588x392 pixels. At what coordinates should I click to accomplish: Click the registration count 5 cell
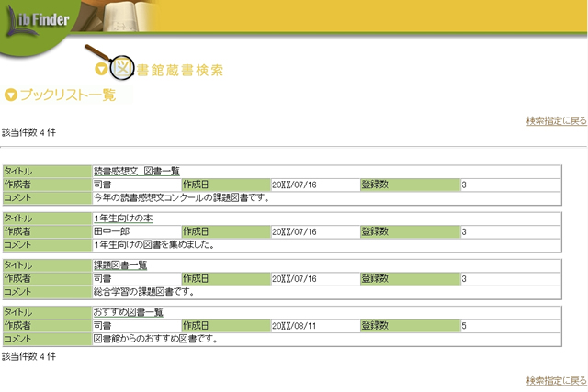(x=465, y=325)
